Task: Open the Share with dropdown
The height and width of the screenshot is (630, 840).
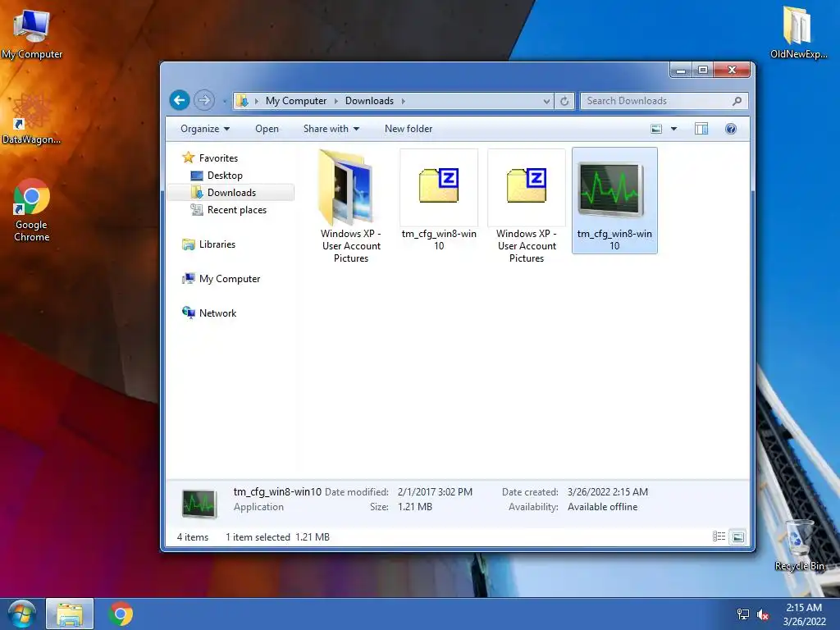Action: tap(331, 129)
